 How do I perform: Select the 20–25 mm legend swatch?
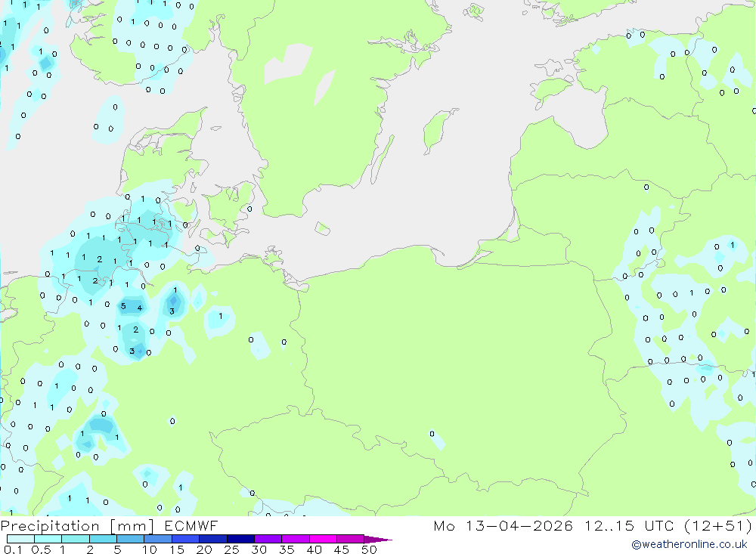point(212,539)
